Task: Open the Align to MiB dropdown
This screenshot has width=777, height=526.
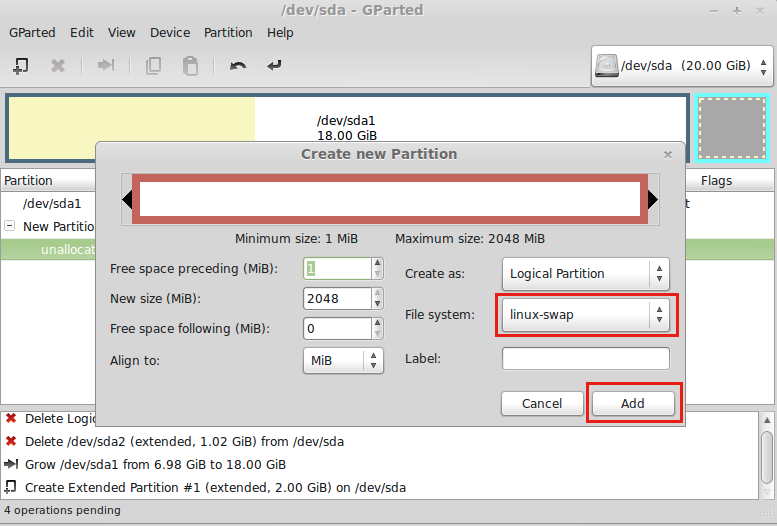Action: click(342, 360)
